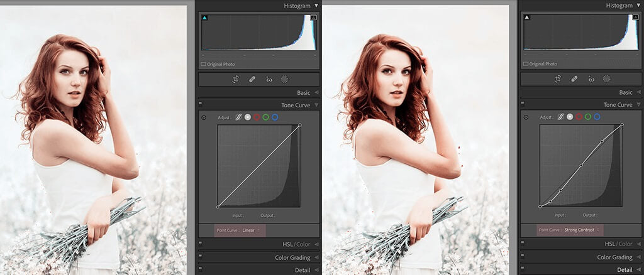
Task: Click Histogram header label above Strong Contrast curve
Action: click(619, 5)
